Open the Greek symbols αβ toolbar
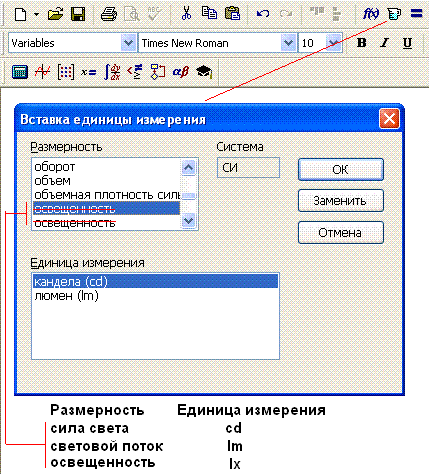 [x=181, y=72]
